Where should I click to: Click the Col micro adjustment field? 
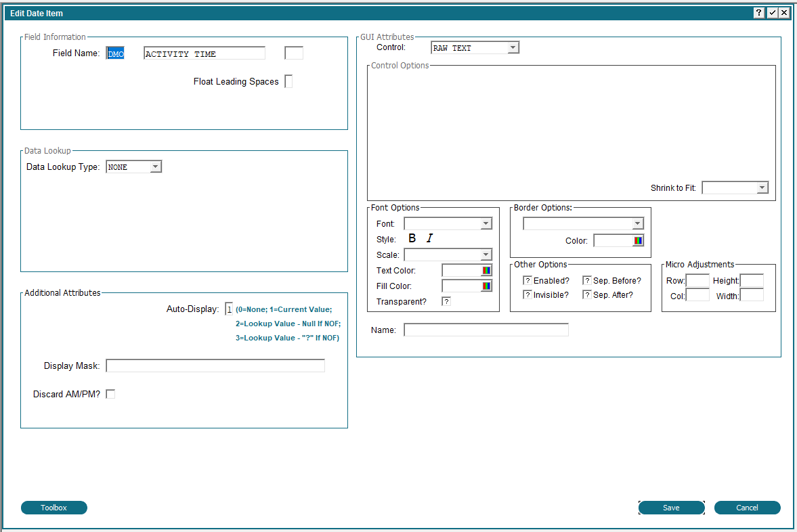pyautogui.click(x=697, y=295)
